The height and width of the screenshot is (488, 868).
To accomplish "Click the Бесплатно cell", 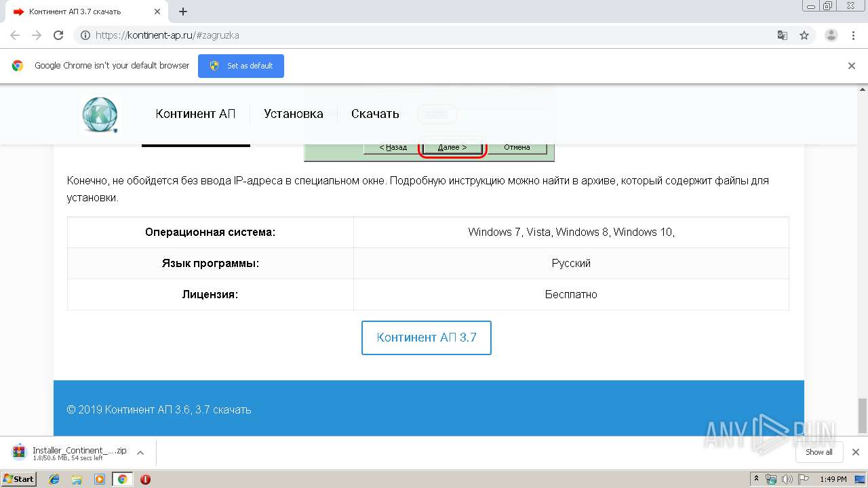I will (x=571, y=294).
